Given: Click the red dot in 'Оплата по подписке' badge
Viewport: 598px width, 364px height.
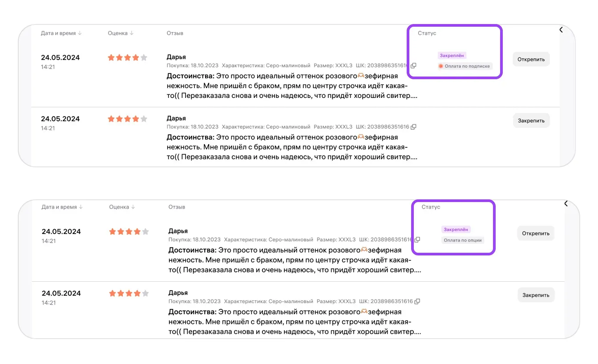Looking at the screenshot, I should pos(441,66).
